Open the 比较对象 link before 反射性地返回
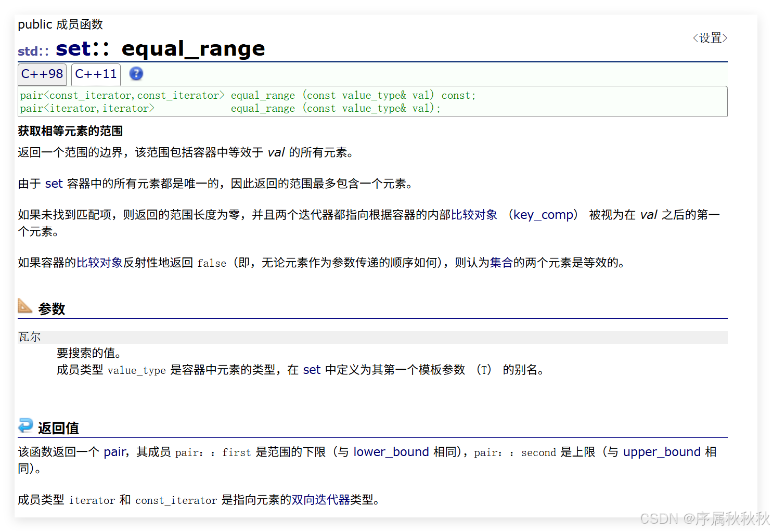Image resolution: width=772 pixels, height=532 pixels. point(99,263)
